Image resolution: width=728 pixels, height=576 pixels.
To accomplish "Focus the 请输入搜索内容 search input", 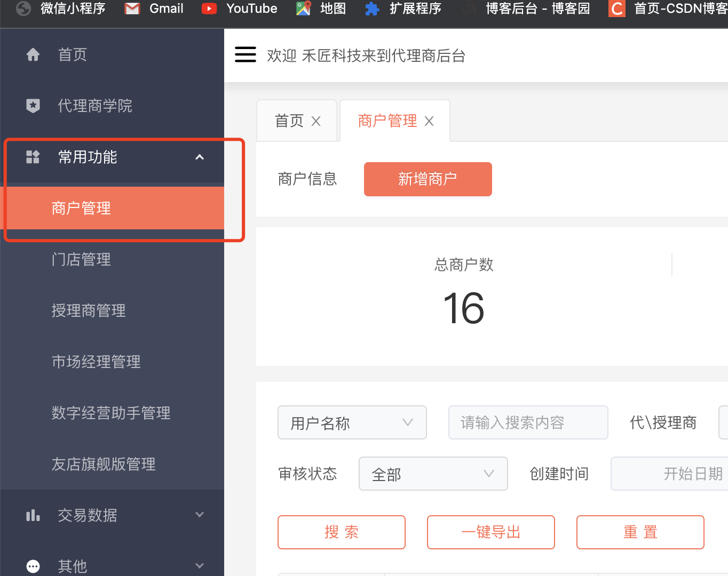I will coord(528,422).
